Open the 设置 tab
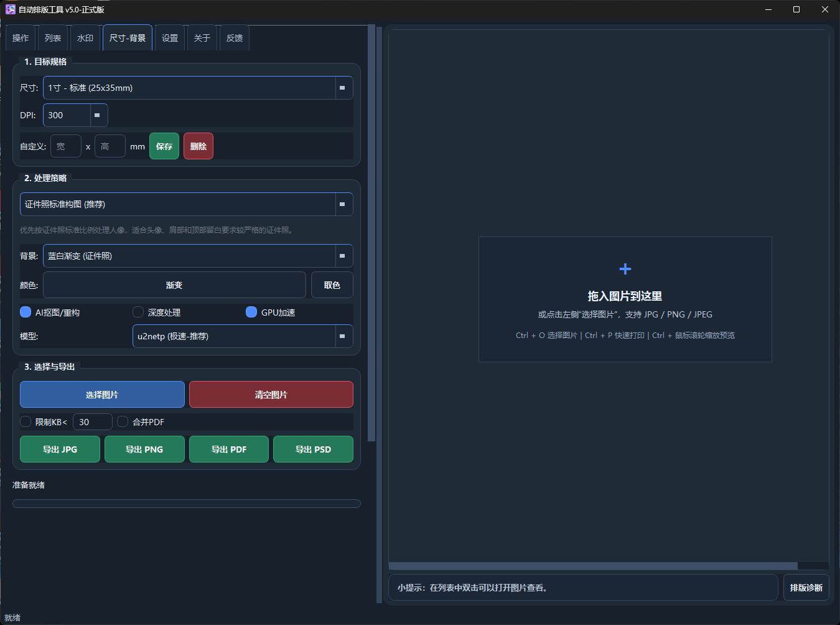This screenshot has width=840, height=625. click(x=170, y=38)
